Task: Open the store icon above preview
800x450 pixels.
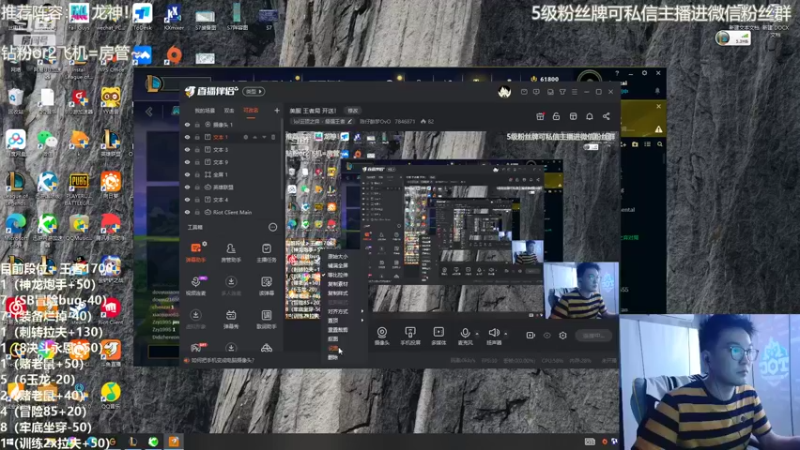Action: pos(573,116)
